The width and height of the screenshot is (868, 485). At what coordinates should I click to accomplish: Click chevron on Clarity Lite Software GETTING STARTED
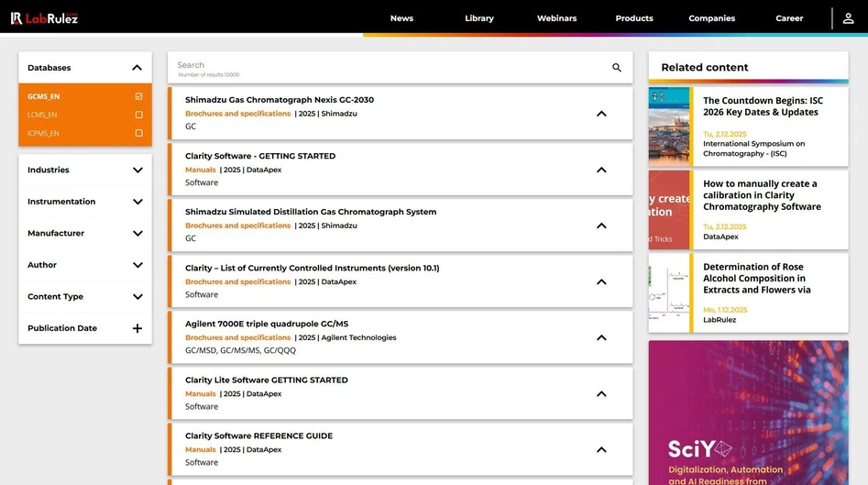coord(601,393)
